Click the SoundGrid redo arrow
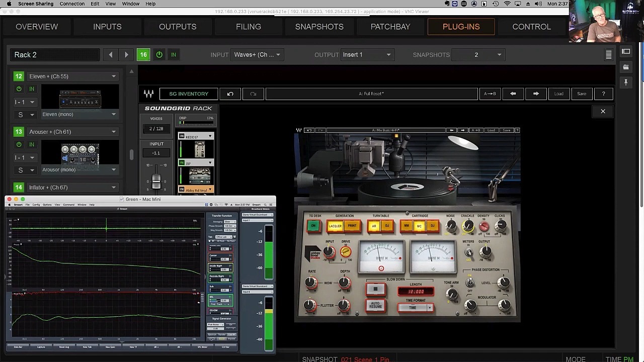This screenshot has height=362, width=644. pos(253,94)
